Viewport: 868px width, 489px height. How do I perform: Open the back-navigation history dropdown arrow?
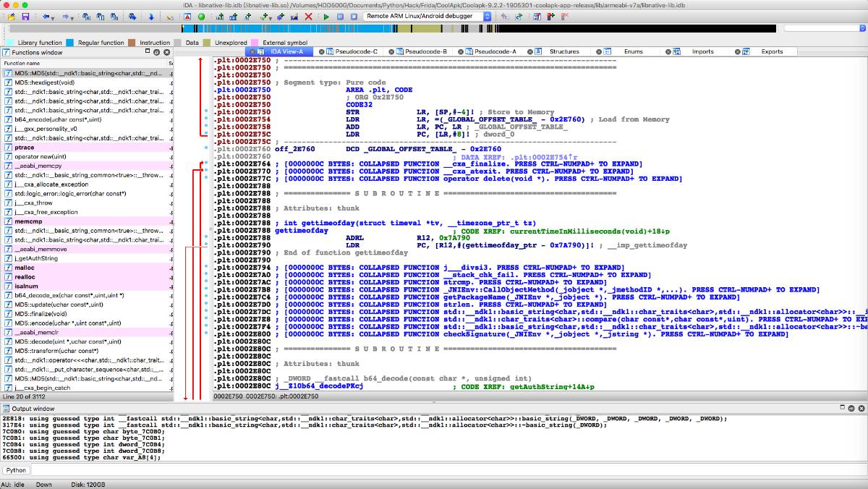tap(54, 17)
